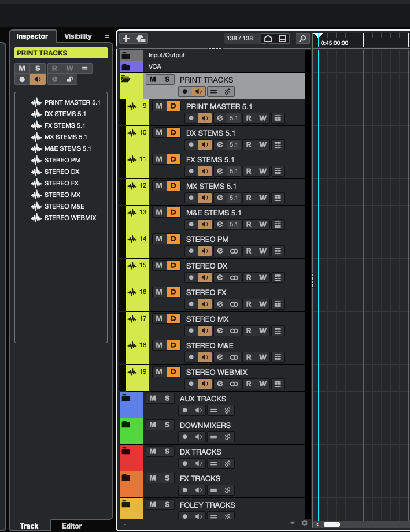Click the group editing equals icon on PRINT TRACKS
This screenshot has width=410, height=532.
pyautogui.click(x=213, y=92)
